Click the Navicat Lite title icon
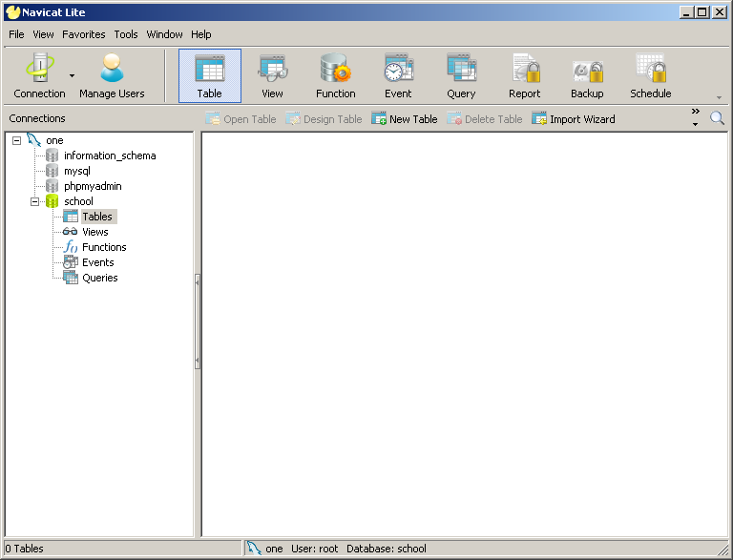This screenshot has width=733, height=560. pos(13,12)
